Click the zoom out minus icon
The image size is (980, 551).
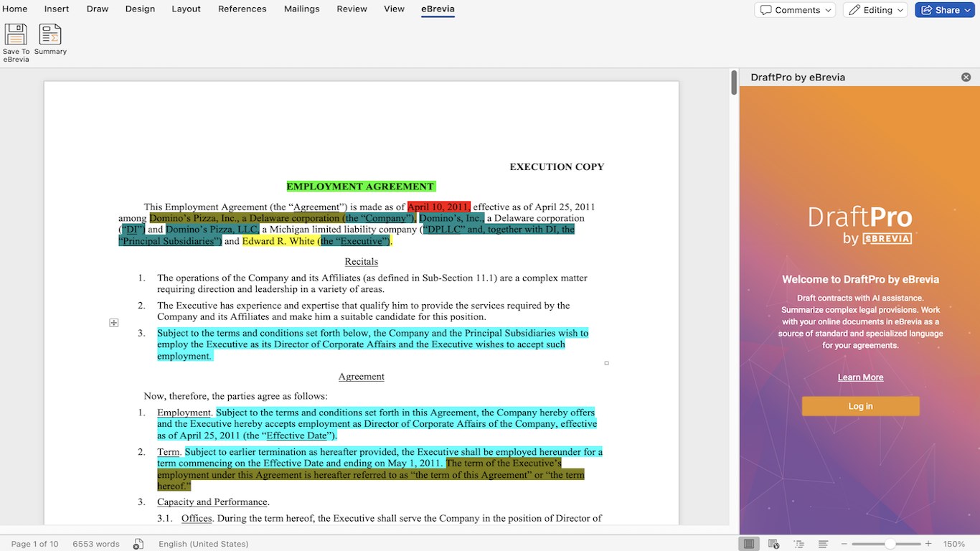coord(844,543)
